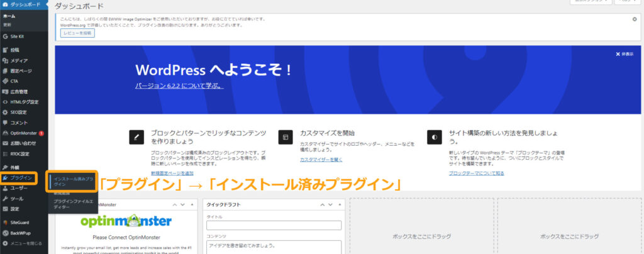Screen dimensions: 644x254
Task: Open the 更新 submenu item
Action: 7,25
